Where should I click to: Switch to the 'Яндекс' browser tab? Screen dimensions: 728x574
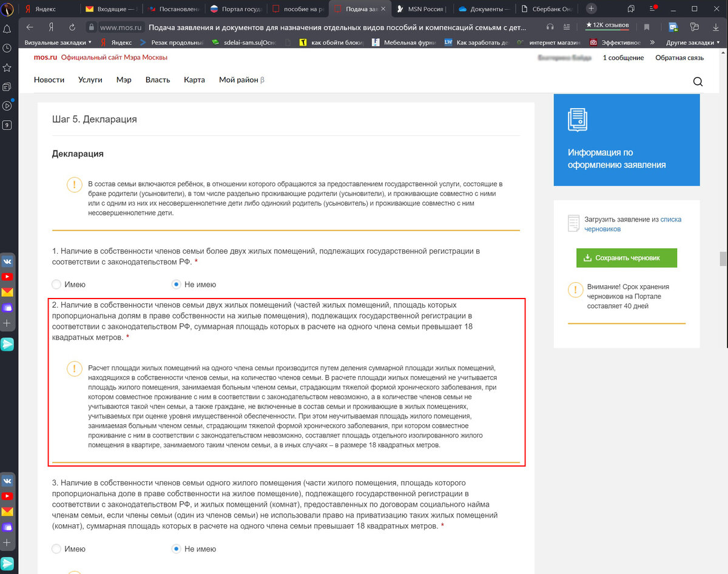click(x=50, y=9)
